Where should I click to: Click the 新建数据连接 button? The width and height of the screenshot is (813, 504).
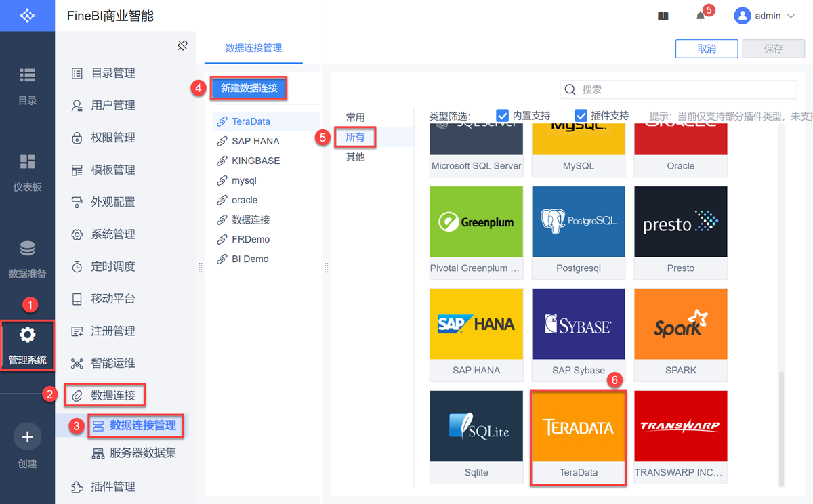coord(249,88)
